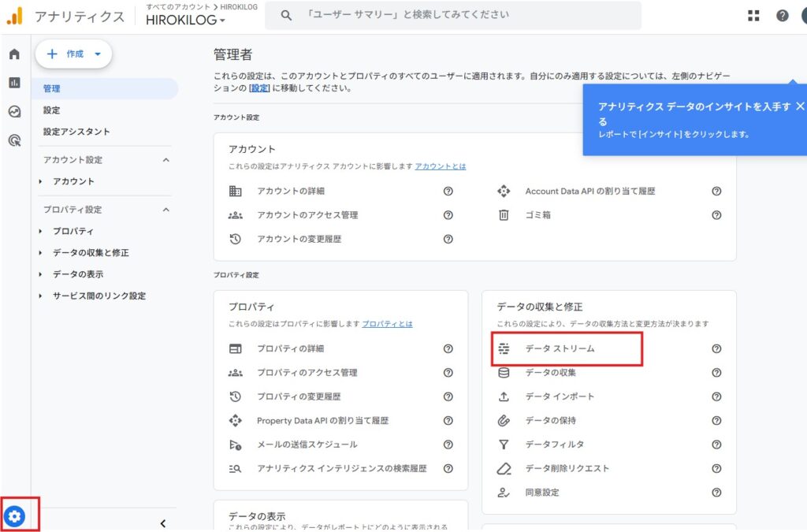The height and width of the screenshot is (532, 807).
Task: Open データ ストリーム settings
Action: (x=560, y=348)
